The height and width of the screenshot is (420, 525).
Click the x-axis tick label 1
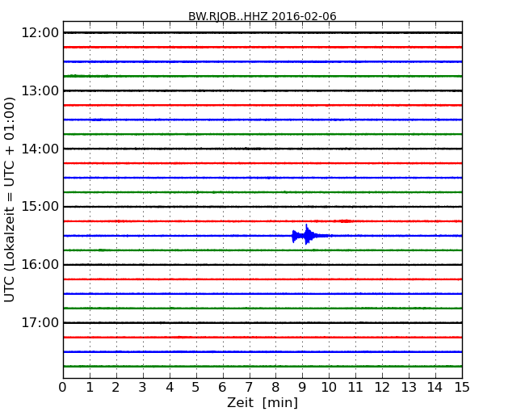pyautogui.click(x=90, y=387)
